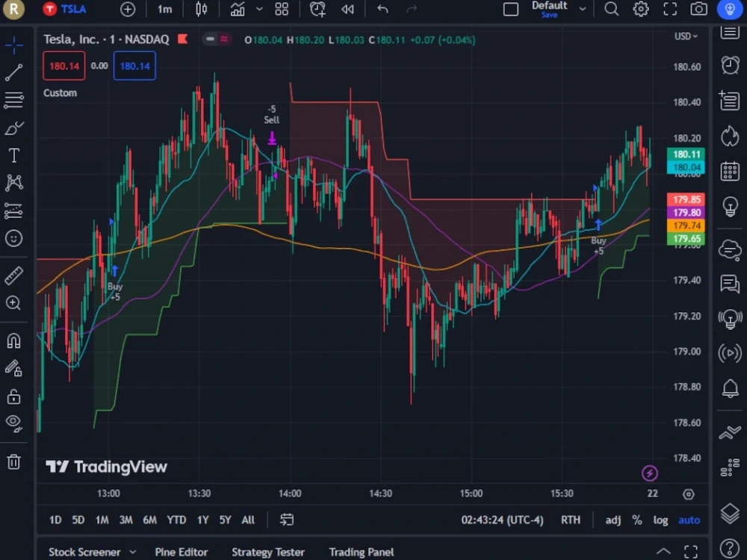Open timezone menu at 02:43:24 (UTC-4)
This screenshot has width=747, height=560.
pyautogui.click(x=502, y=520)
